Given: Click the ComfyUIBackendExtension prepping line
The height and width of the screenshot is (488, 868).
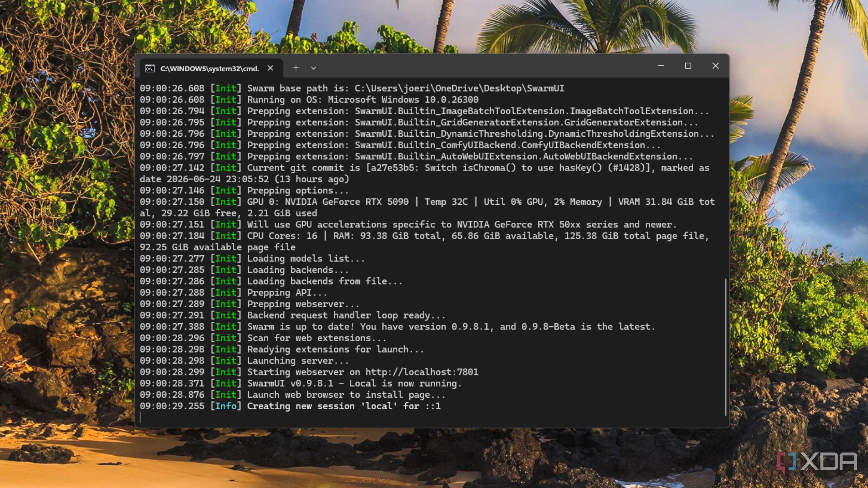Looking at the screenshot, I should point(400,145).
